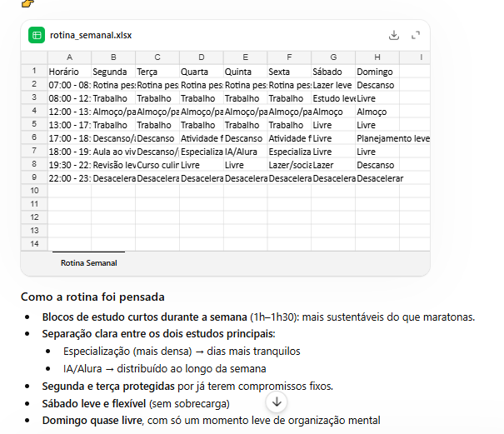Select the 22:00 - 23: time cell
Screen dimensions: 504x434
(x=69, y=178)
